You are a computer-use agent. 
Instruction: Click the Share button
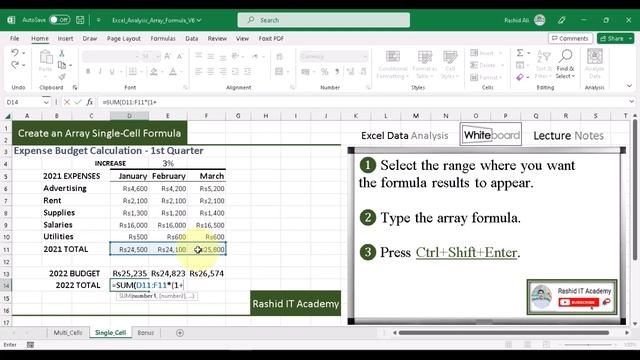615,38
